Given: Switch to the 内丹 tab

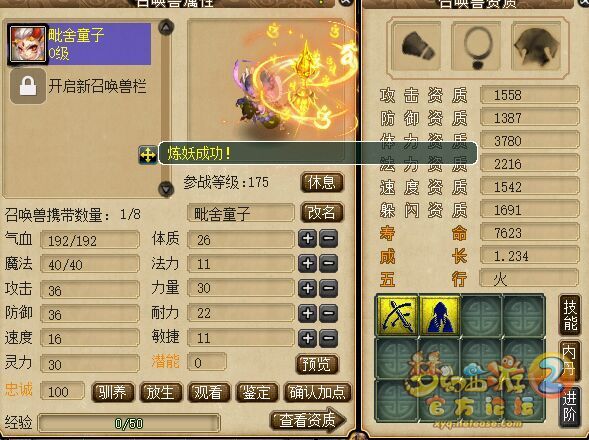Looking at the screenshot, I should point(570,360).
